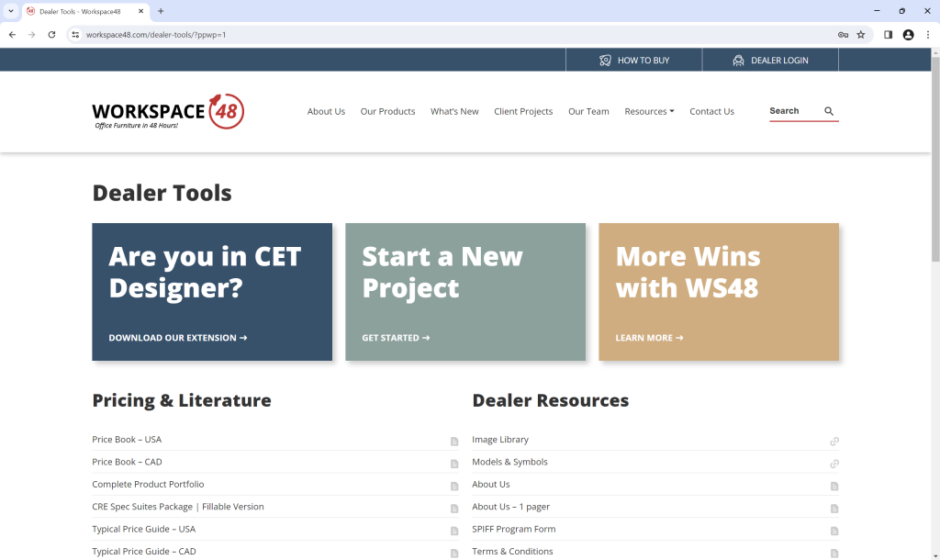Click the Dealer Login person icon

pos(738,60)
